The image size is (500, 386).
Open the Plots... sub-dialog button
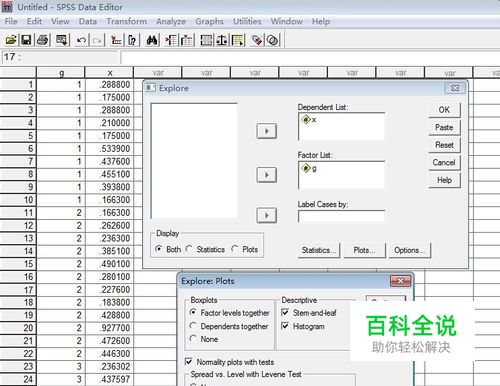pos(364,250)
